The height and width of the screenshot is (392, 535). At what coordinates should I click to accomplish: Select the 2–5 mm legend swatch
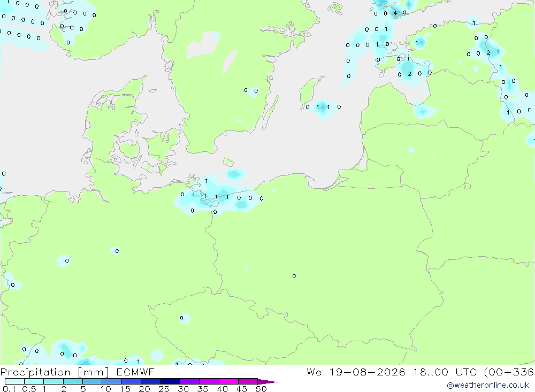click(x=73, y=381)
